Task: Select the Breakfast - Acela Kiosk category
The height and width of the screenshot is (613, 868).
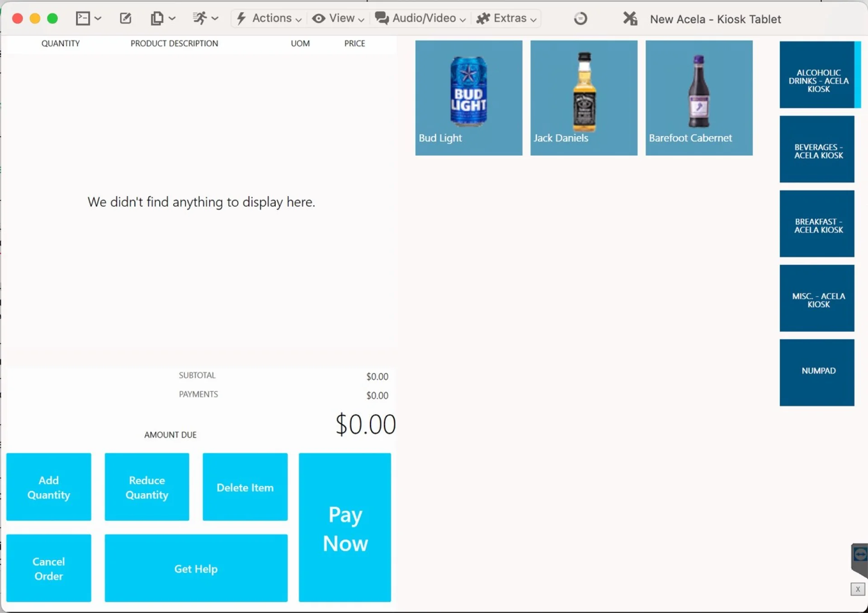Action: coord(816,224)
